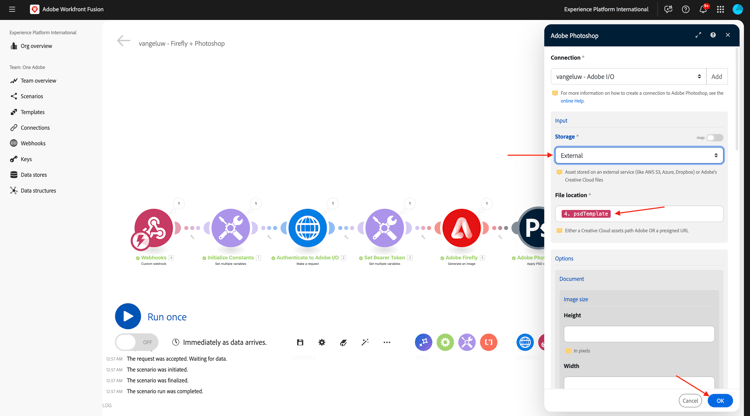Select the Authenticate to Adobe I/O module
The height and width of the screenshot is (416, 750).
[308, 228]
